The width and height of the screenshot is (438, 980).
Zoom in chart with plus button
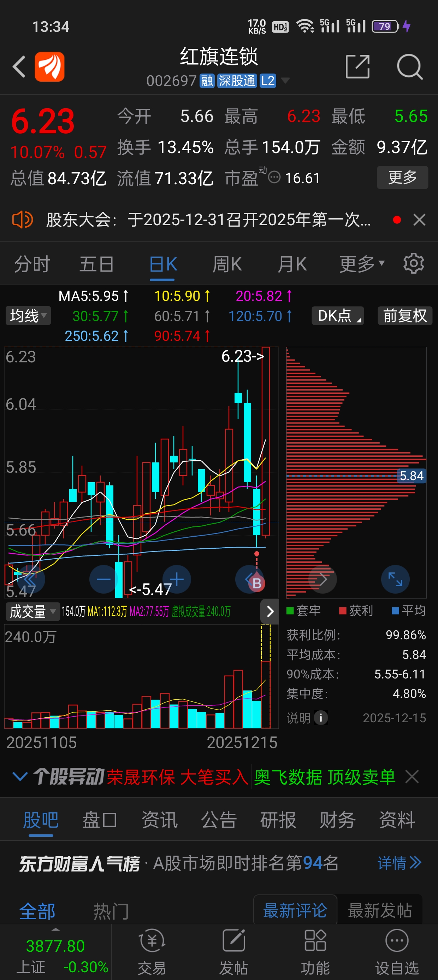pyautogui.click(x=176, y=579)
